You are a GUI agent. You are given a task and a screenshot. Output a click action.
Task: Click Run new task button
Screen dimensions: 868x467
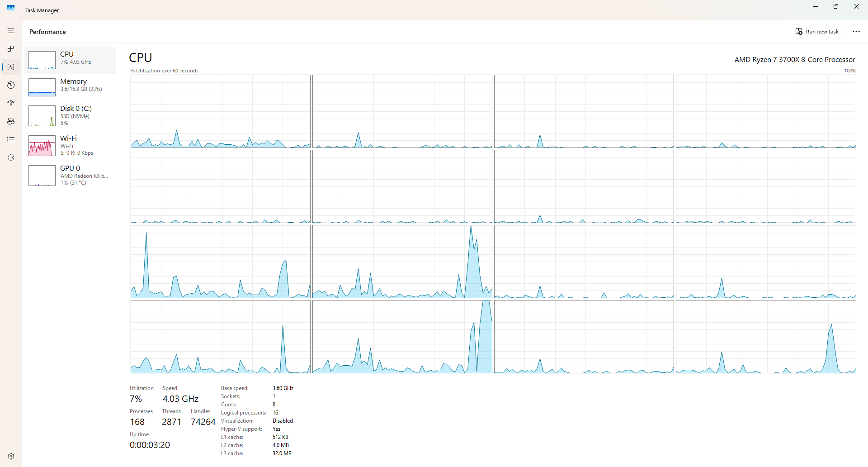coord(817,32)
